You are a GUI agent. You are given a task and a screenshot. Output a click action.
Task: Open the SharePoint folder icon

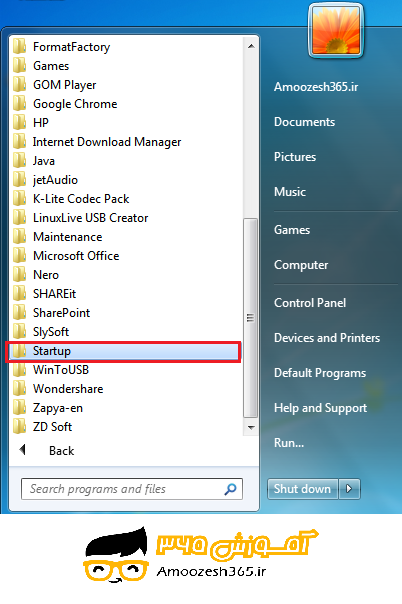click(19, 312)
